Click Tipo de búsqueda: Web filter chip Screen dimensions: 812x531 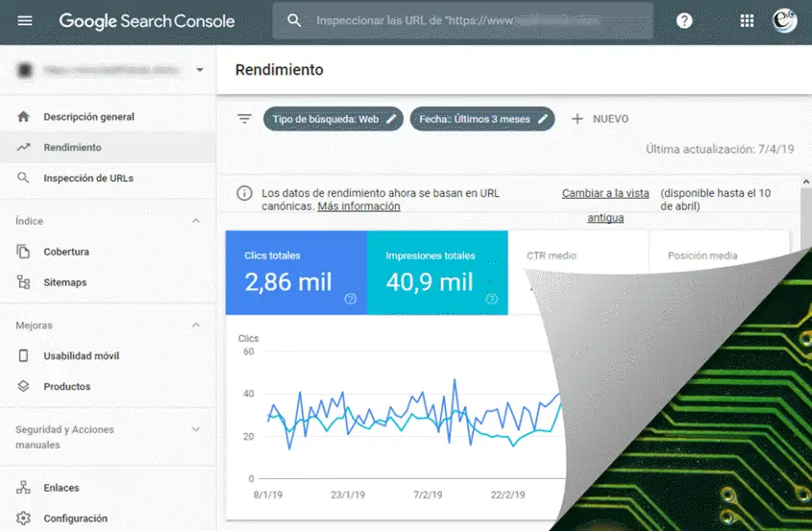pos(333,119)
